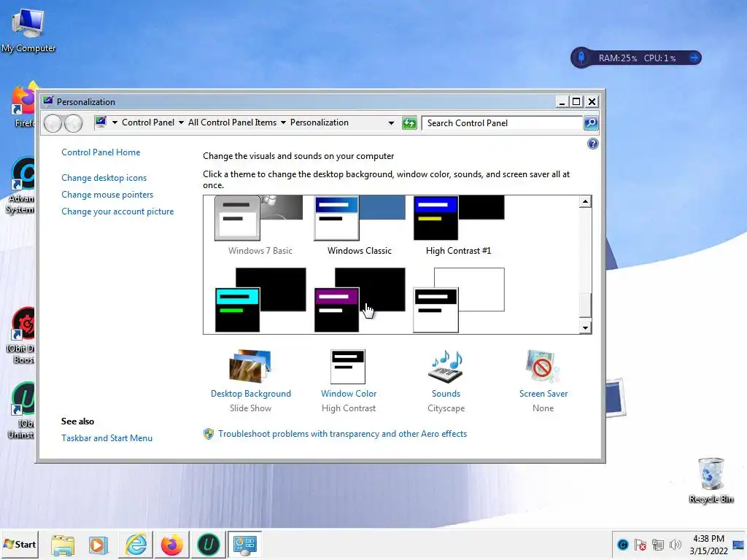Open IObit Uninstaller taskbar button
The image size is (747, 560).
208,545
